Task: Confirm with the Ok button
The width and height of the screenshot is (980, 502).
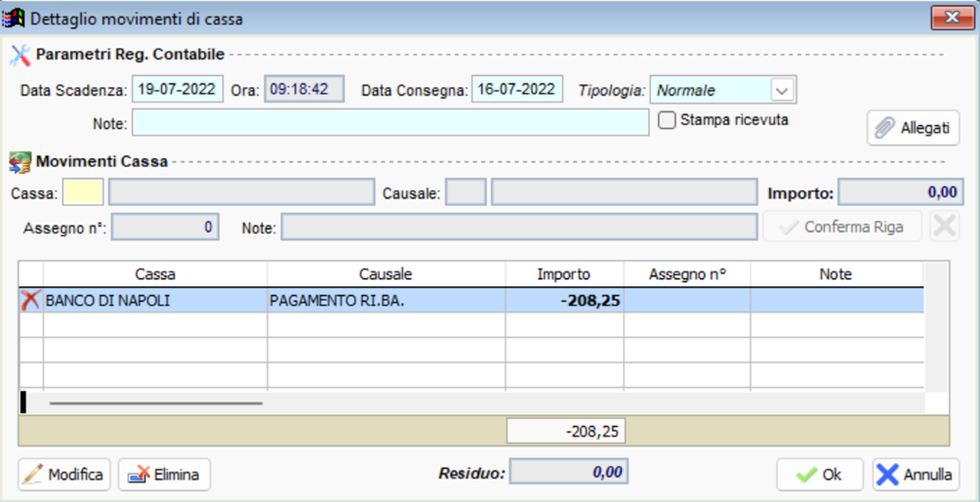Action: [820, 475]
